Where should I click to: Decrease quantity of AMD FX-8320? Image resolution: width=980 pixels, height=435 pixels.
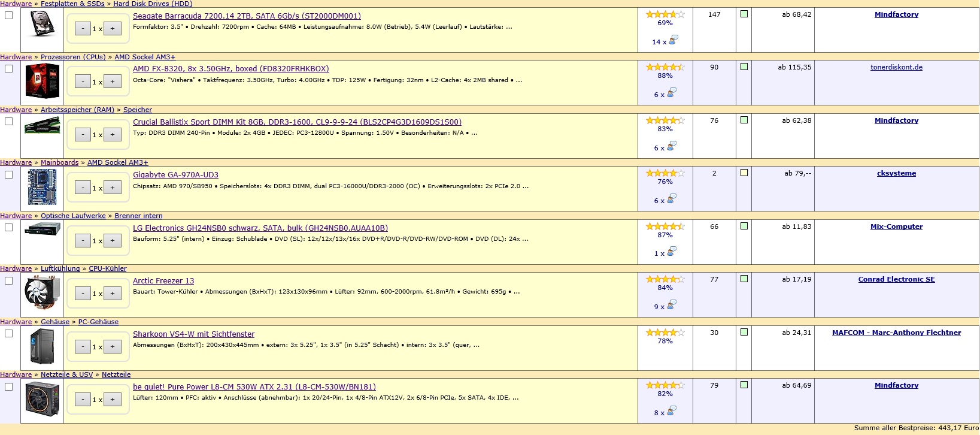83,81
